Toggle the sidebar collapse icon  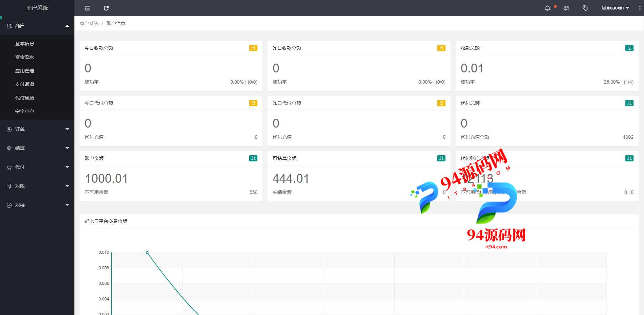pyautogui.click(x=87, y=8)
